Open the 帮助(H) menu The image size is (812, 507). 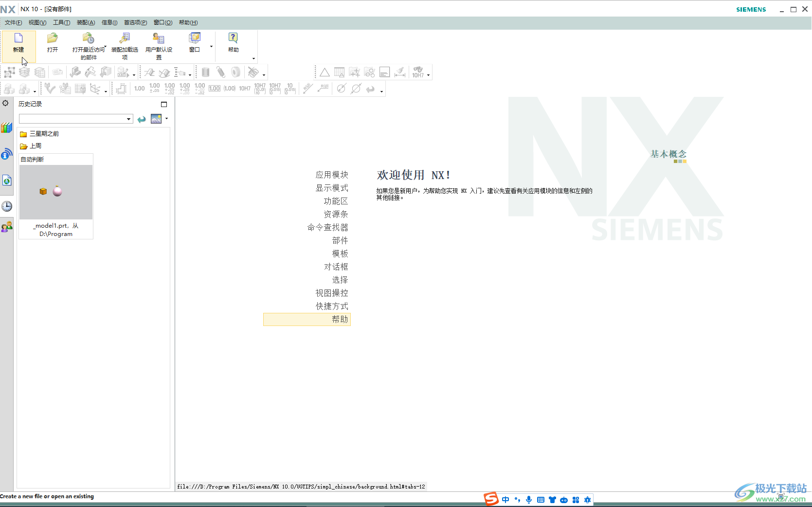(188, 22)
